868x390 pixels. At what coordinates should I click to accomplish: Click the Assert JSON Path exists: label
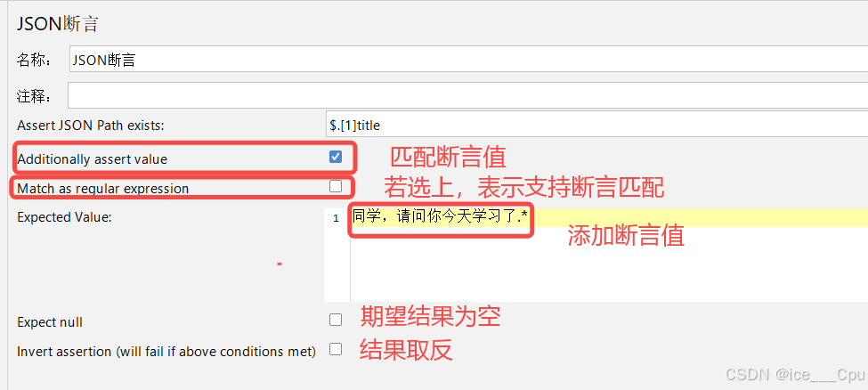91,126
